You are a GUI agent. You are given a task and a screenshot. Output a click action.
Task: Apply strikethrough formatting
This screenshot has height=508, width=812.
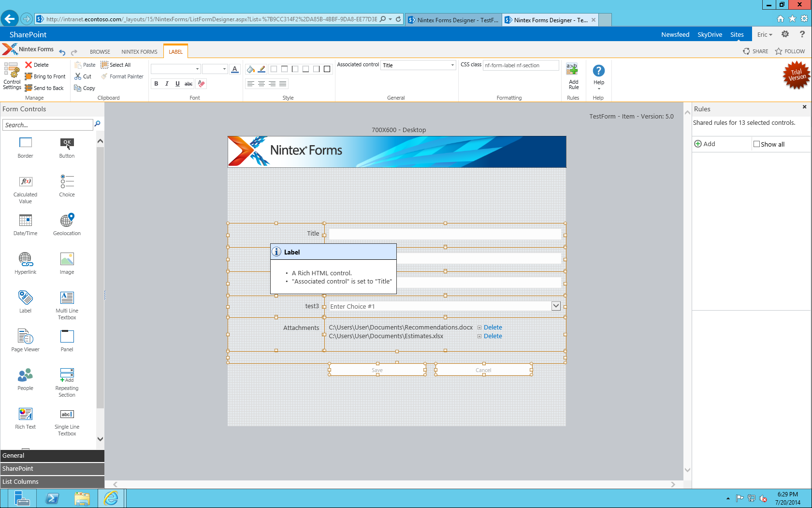pyautogui.click(x=188, y=84)
